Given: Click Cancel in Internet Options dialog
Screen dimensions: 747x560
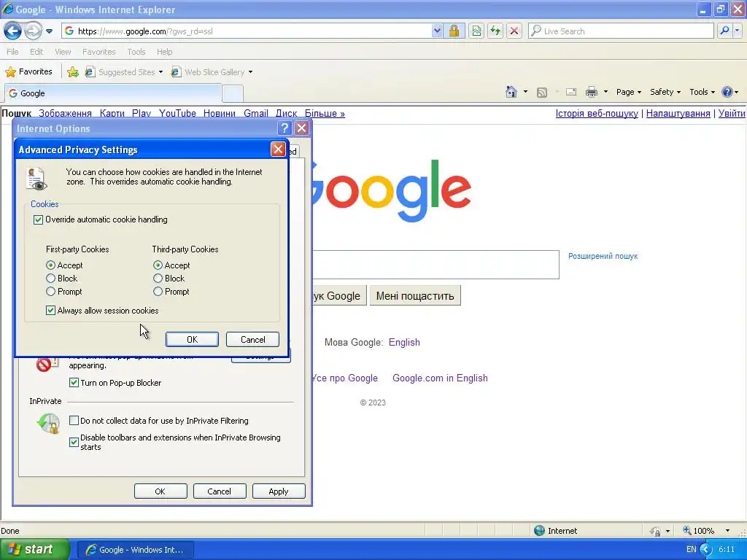Looking at the screenshot, I should coord(220,491).
